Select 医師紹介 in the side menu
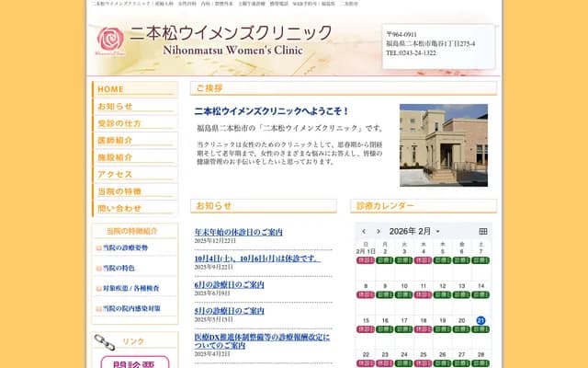This screenshot has height=368, width=588. click(115, 140)
